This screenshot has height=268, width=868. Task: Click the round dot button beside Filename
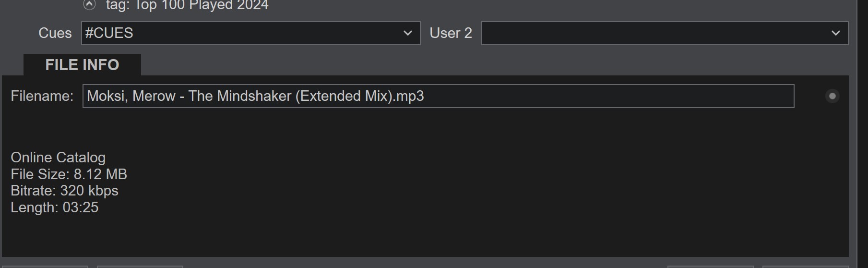point(832,96)
